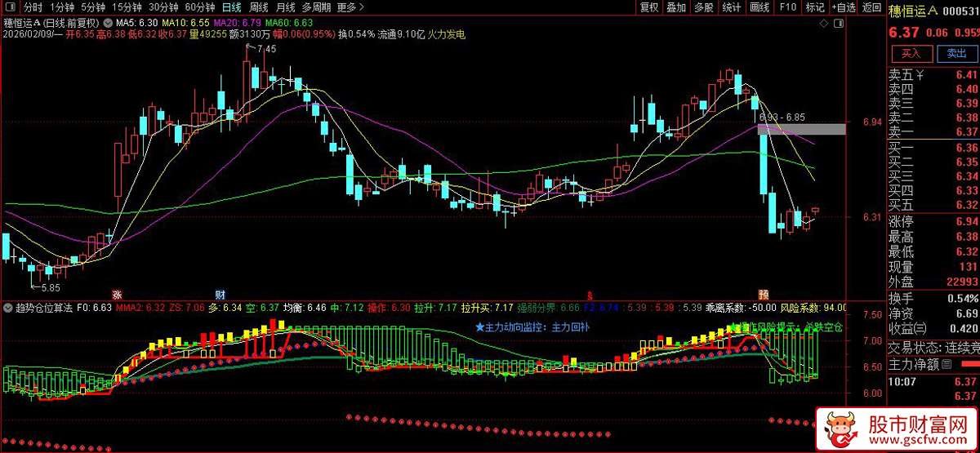Open F10 company info
Viewport: 980px width, 453px height.
787,7
